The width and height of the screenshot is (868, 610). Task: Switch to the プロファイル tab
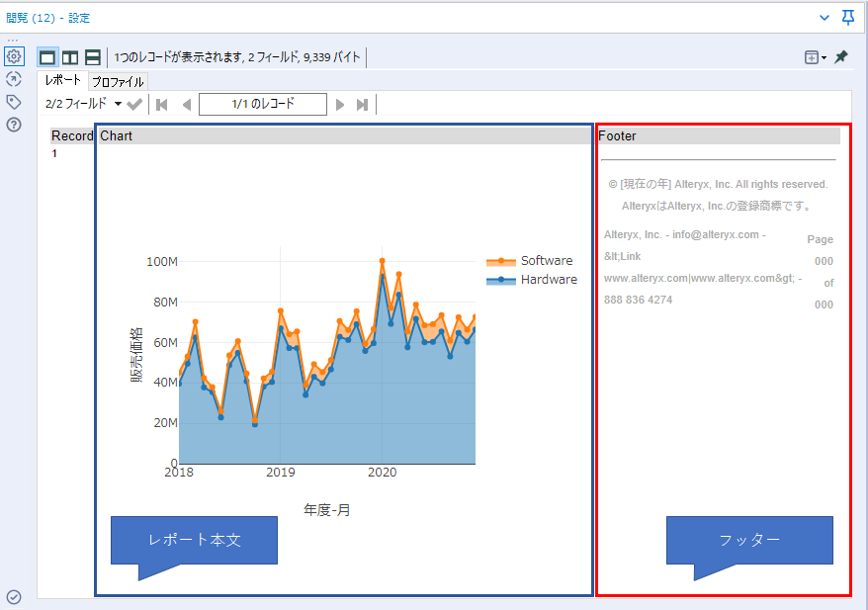(118, 82)
